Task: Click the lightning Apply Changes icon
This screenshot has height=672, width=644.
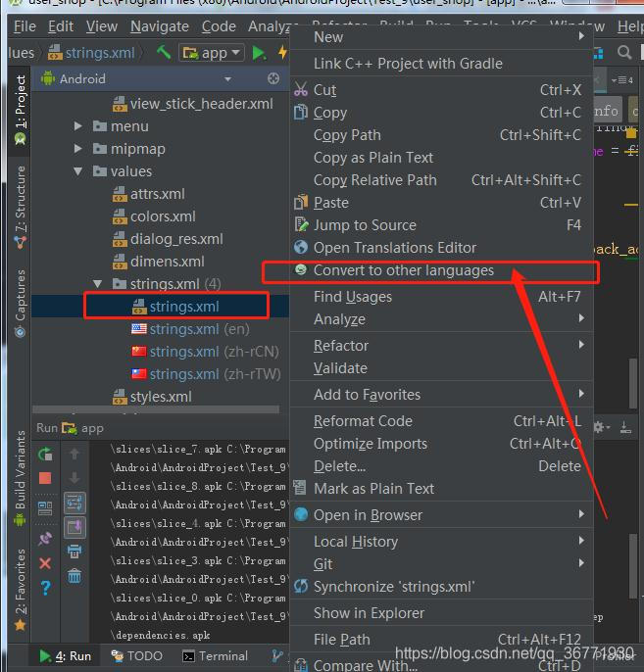Action: pos(282,52)
